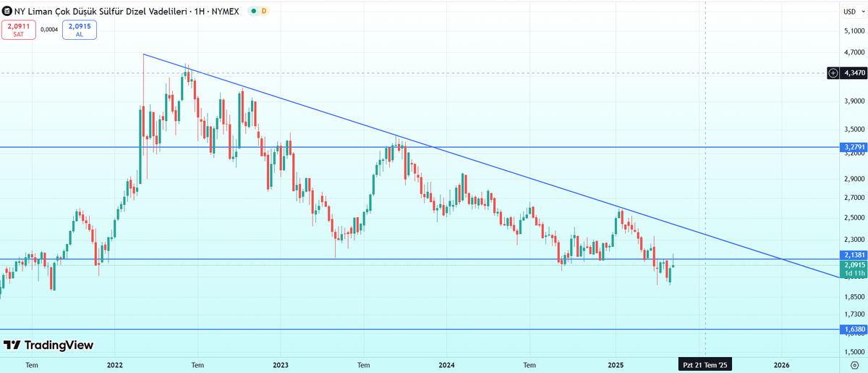Screen dimensions: 868x373
Task: Click the symbol logo icon beside the chart title
Action: coord(7,11)
